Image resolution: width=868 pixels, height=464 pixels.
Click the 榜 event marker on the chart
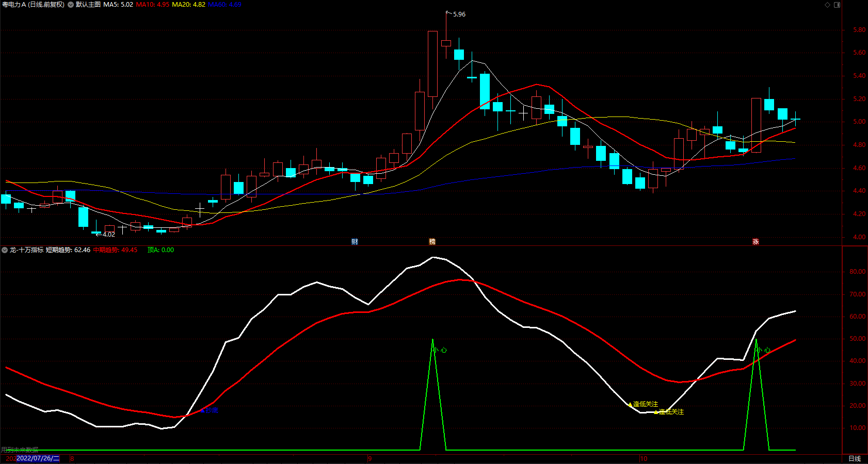(432, 242)
